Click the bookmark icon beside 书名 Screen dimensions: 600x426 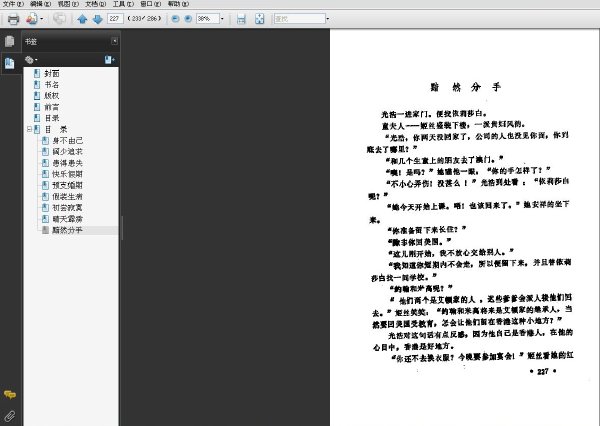[x=37, y=85]
